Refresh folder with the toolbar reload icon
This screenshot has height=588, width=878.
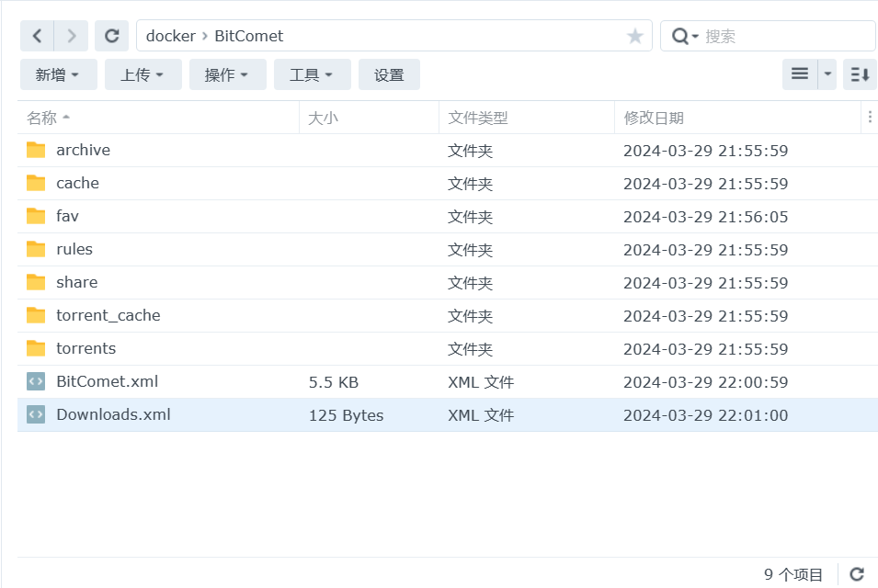click(x=111, y=36)
